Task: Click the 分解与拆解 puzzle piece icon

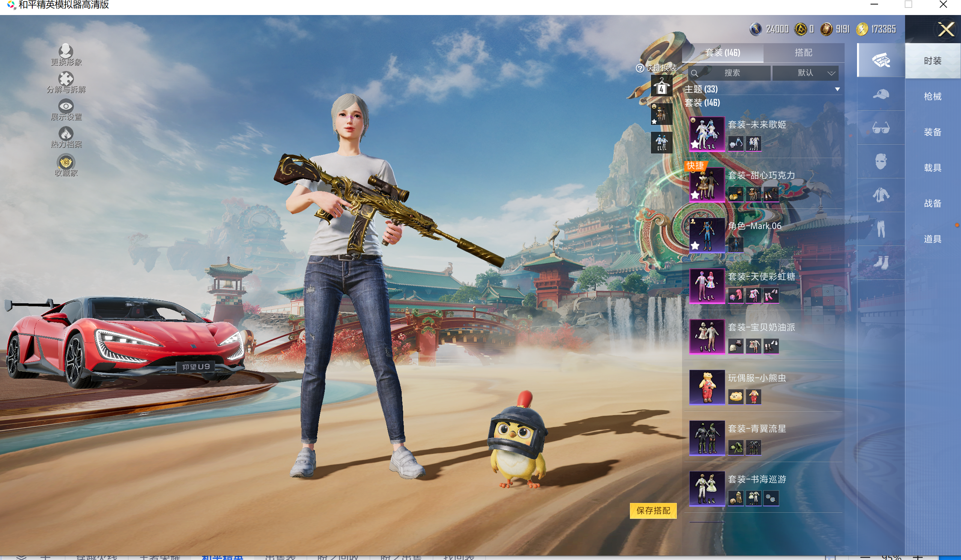Action: (x=66, y=79)
